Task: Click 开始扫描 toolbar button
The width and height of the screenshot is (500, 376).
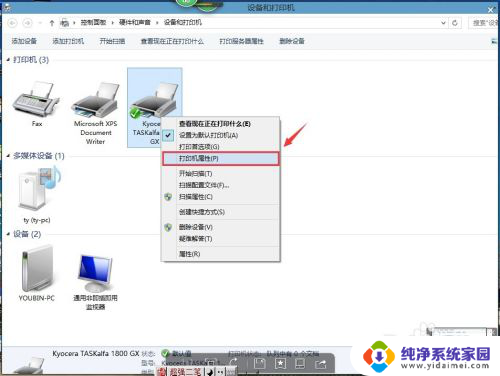Action: (112, 41)
